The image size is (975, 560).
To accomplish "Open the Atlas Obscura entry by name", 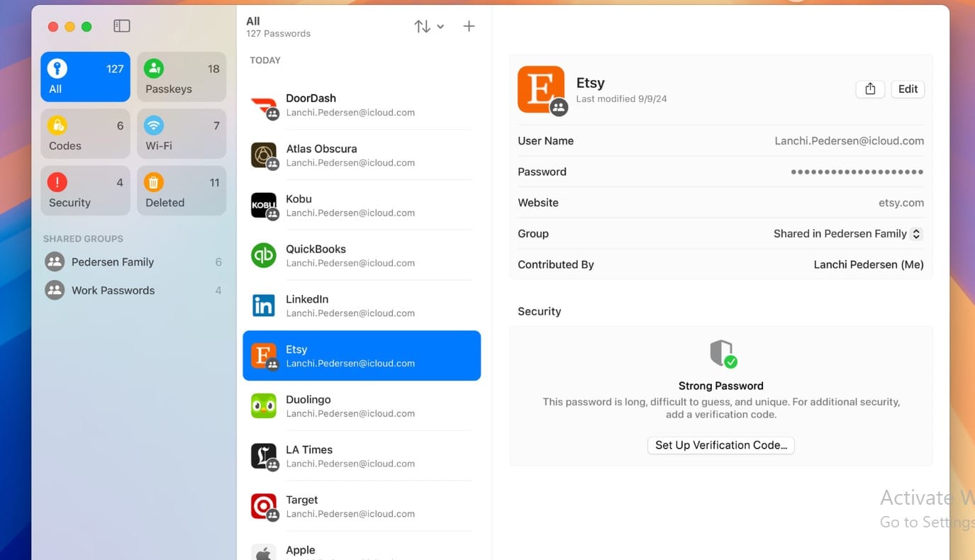I will coord(321,148).
